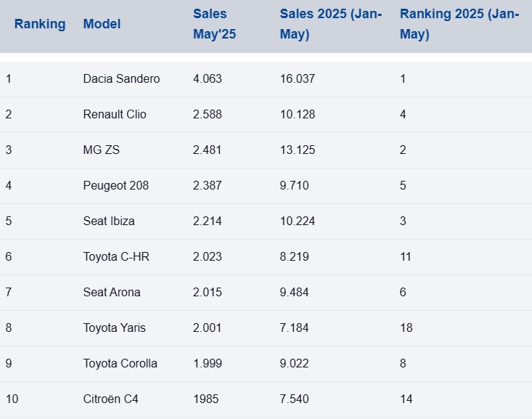
Task: Select the Seat Arona row
Action: [x=112, y=292]
